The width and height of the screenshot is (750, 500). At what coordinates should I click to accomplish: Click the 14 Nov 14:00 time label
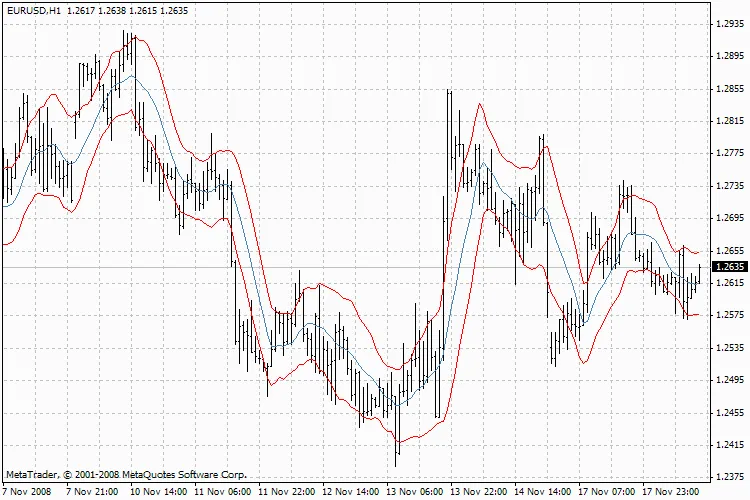542,492
